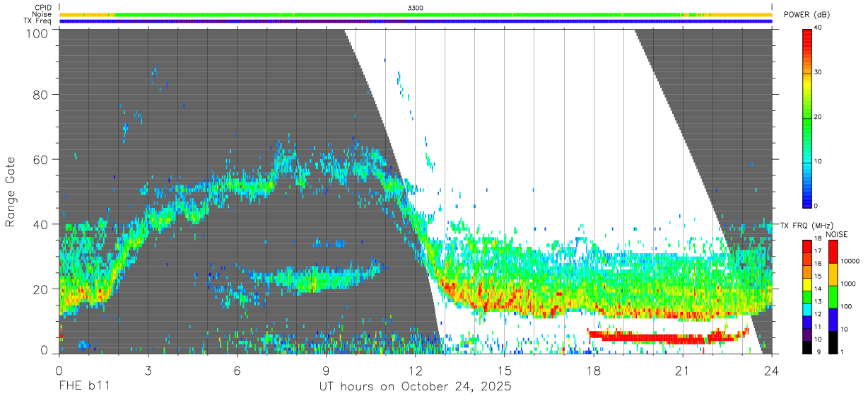Select the 10 tick on power scale
Screen dimensions: 868x401
coord(819,161)
